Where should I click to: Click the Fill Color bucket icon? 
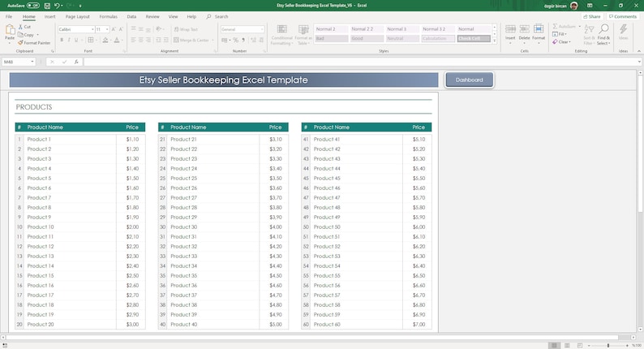click(105, 40)
